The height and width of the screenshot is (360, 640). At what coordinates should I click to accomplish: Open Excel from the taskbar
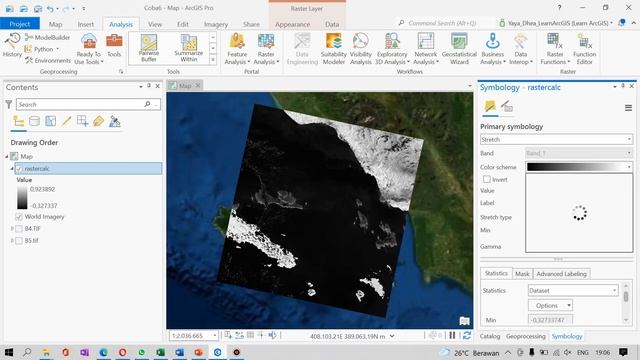pyautogui.click(x=160, y=352)
